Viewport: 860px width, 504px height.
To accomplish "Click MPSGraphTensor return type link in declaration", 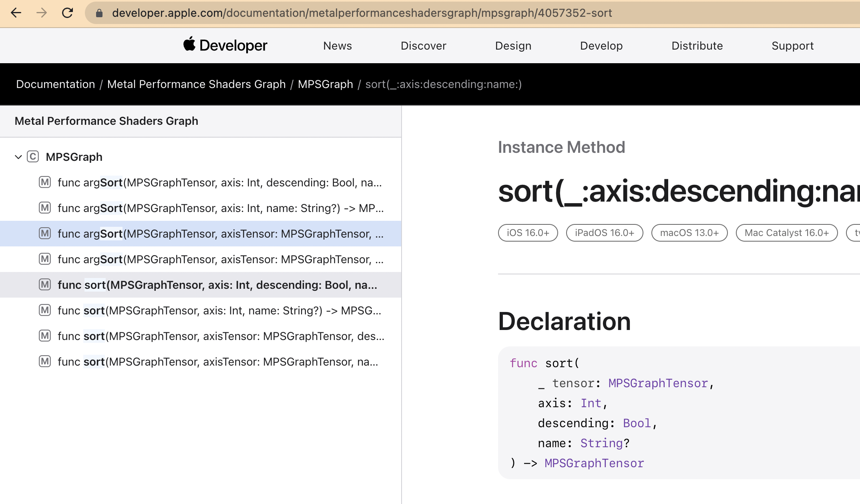I will (594, 463).
